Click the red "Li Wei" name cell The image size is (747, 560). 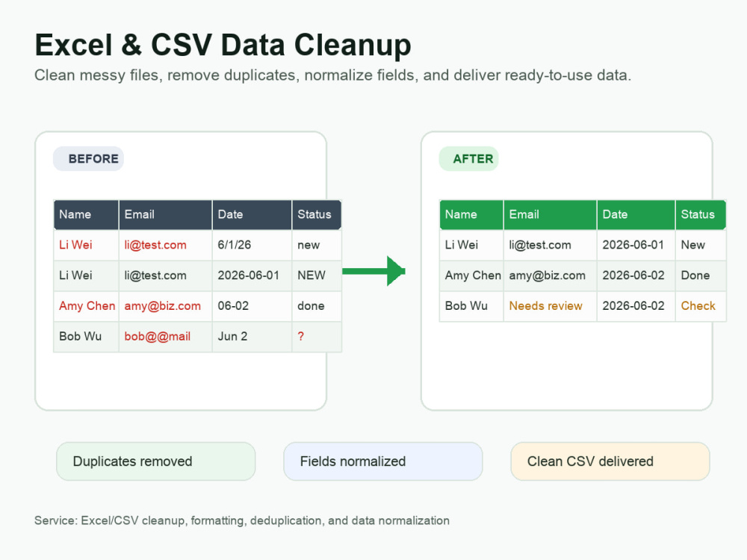[x=86, y=245]
